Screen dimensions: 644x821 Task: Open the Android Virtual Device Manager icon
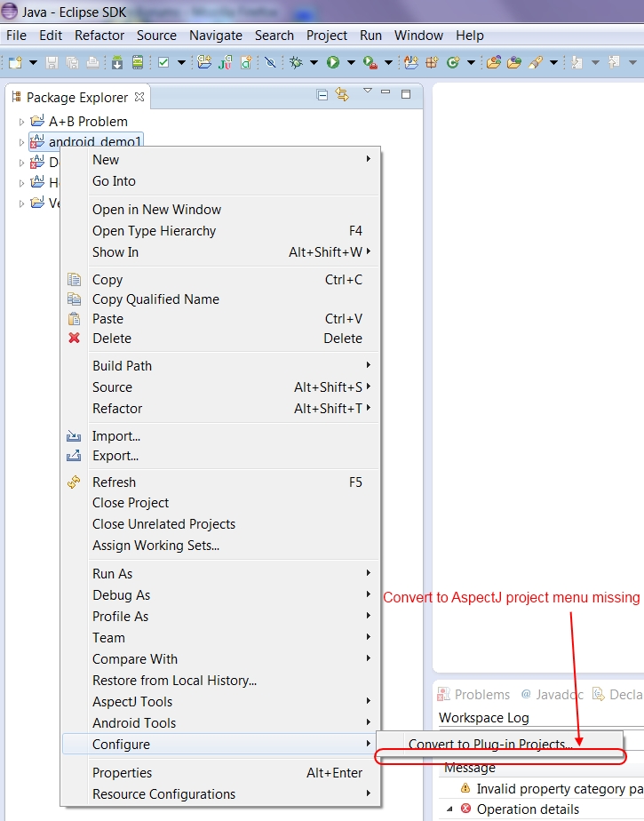coord(137,63)
